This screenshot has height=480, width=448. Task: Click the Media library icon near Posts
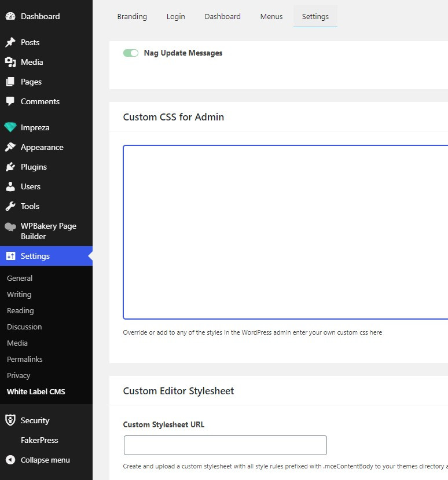[10, 62]
